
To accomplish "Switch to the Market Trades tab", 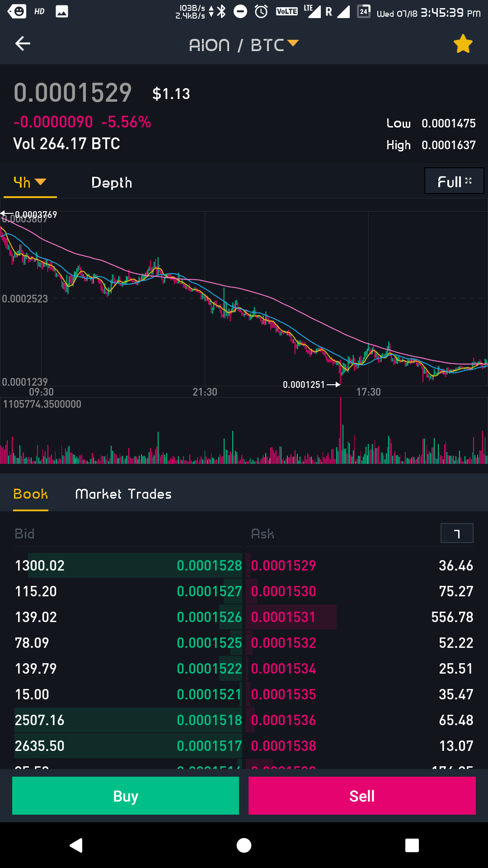I will click(x=123, y=494).
